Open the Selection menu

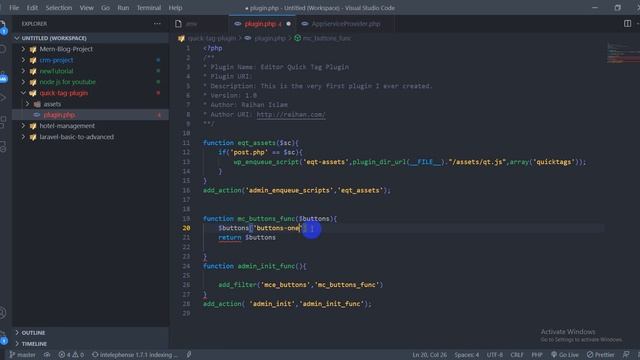(59, 8)
